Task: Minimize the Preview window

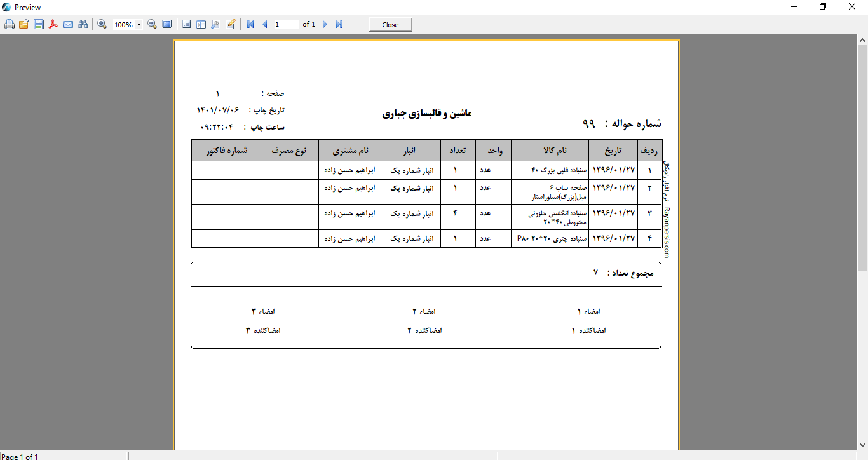Action: coord(794,7)
